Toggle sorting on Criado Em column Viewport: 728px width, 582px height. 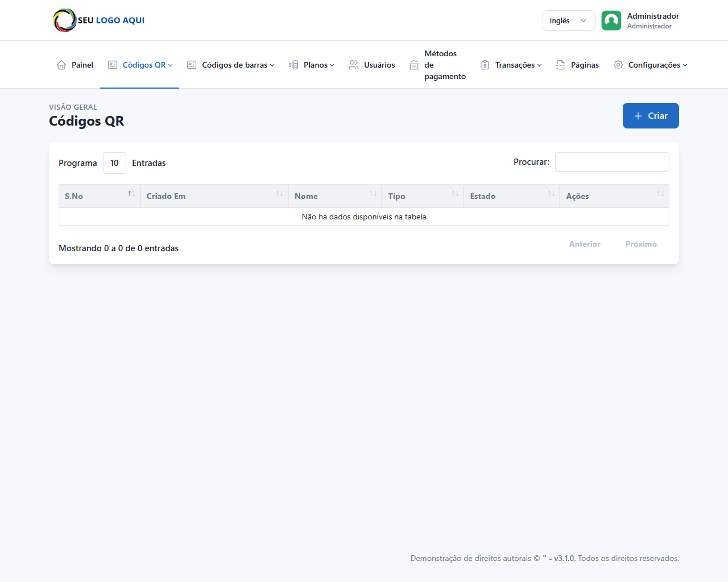click(x=214, y=196)
